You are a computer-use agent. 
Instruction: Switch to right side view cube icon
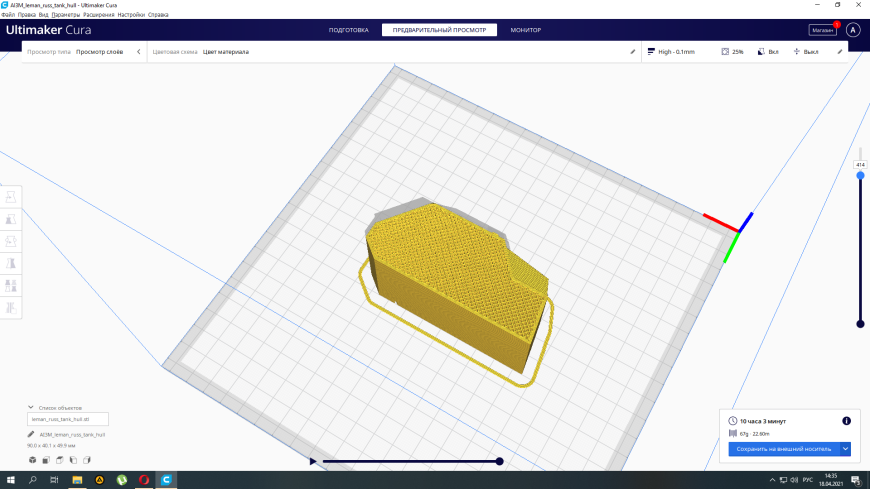[x=87, y=460]
